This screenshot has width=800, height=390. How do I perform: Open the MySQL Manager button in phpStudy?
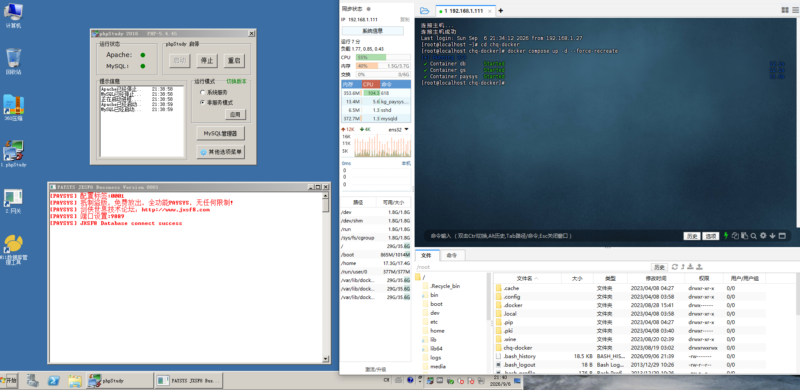coord(220,134)
